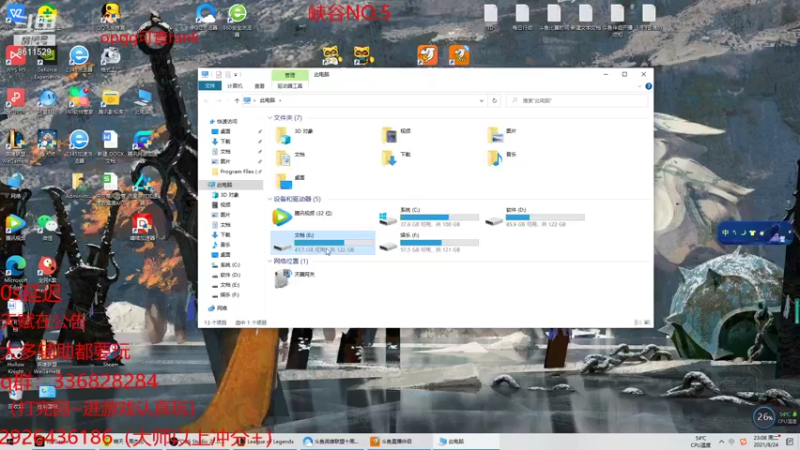
Task: Select 此电脑 in the navigation pane
Action: click(x=233, y=185)
